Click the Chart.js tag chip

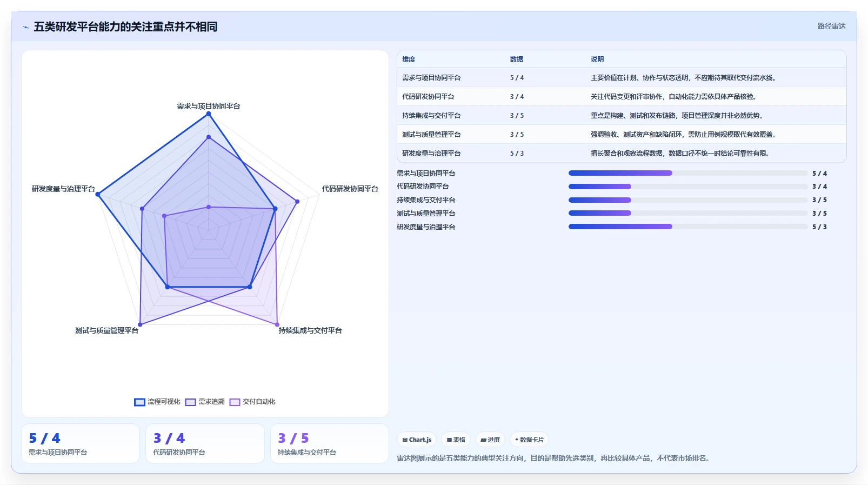coord(417,440)
